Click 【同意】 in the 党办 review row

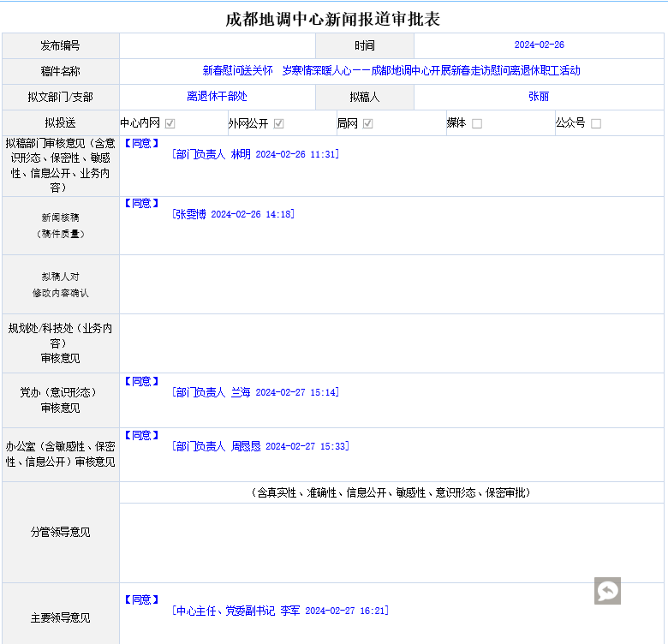coord(141,381)
